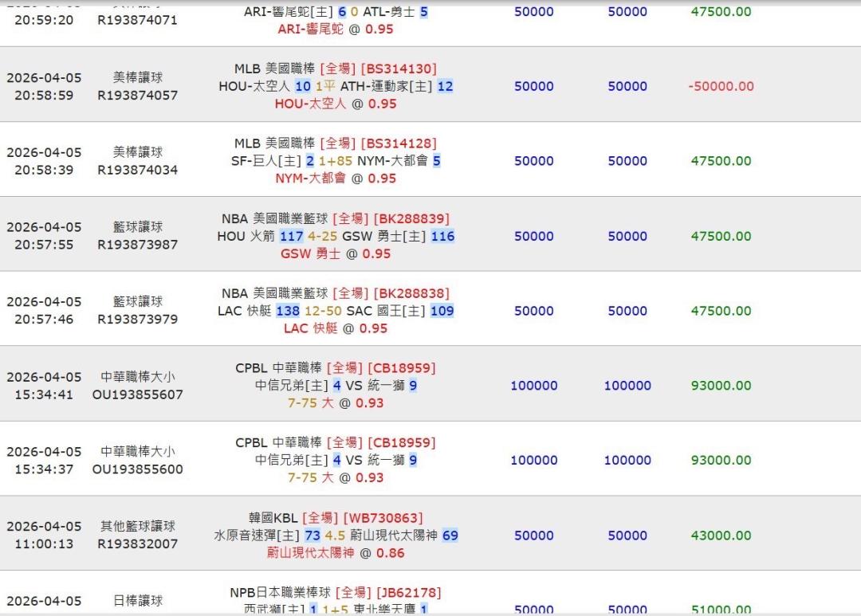
Task: Click match code [BS314128]
Action: tap(399, 143)
